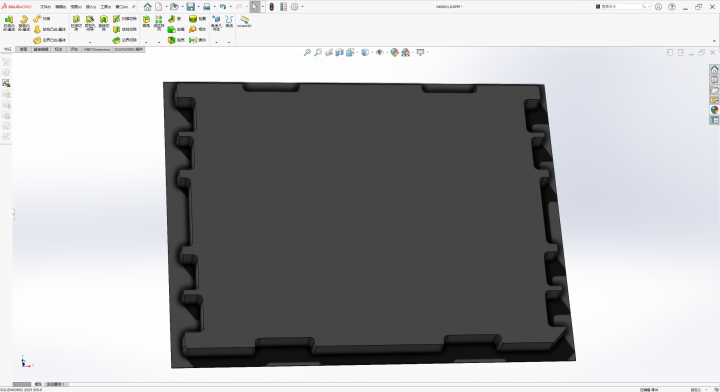Choose the Lofted Cut tool

tap(125, 29)
